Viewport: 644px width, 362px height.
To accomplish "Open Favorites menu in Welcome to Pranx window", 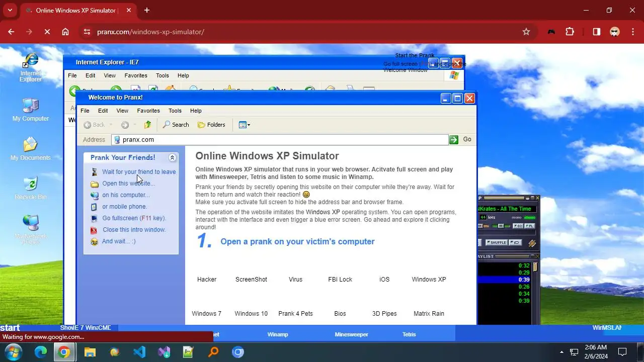I will point(148,111).
